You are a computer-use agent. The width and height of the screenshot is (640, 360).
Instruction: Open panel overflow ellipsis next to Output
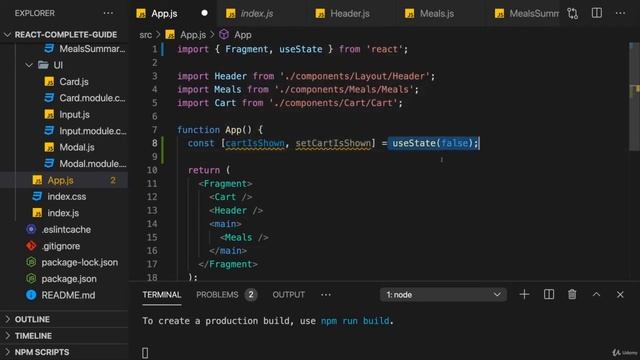click(326, 295)
